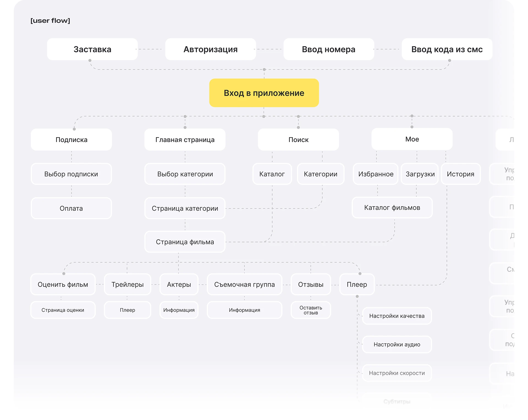This screenshot has width=528, height=420.
Task: Open the "Страница фильма" box
Action: (185, 242)
